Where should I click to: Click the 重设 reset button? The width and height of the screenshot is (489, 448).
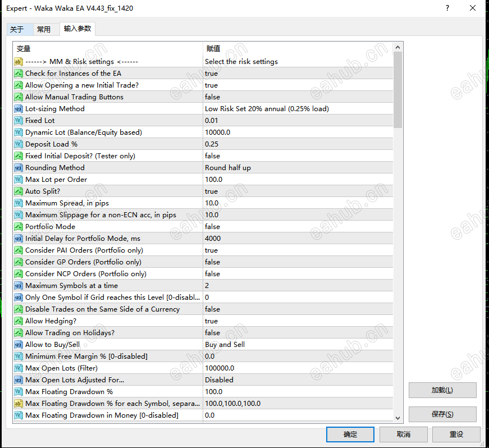pos(456,435)
